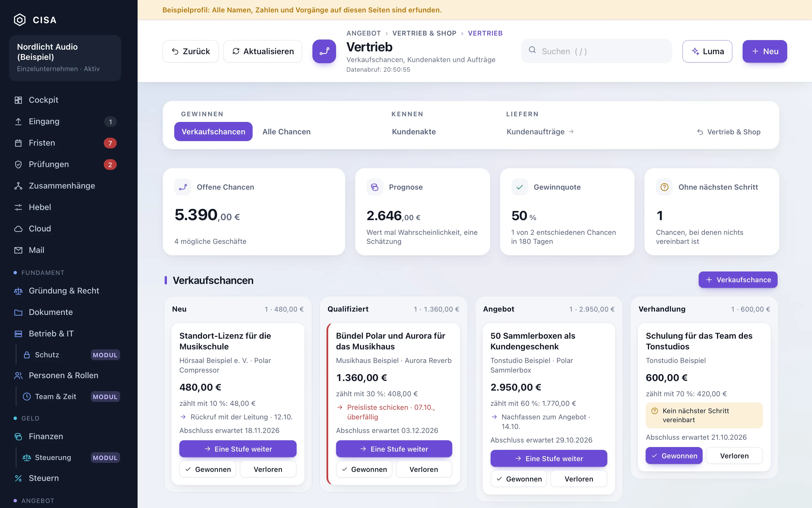Click the Zurück button
The image size is (812, 508).
click(x=191, y=51)
